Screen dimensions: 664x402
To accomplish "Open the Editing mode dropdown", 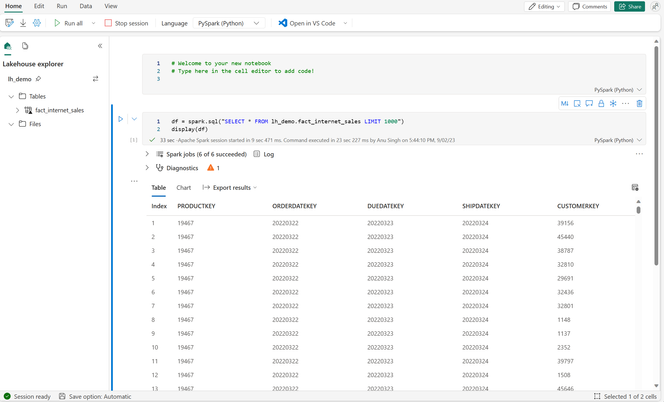I will click(544, 6).
